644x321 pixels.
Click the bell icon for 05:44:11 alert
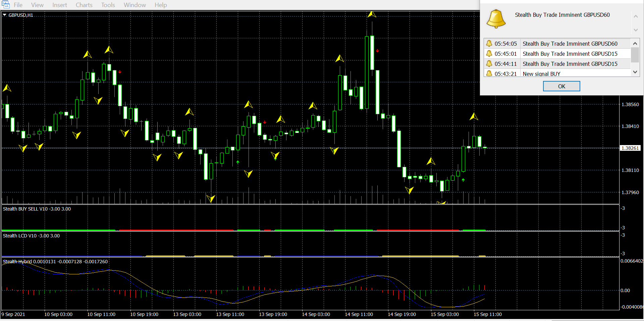point(489,64)
